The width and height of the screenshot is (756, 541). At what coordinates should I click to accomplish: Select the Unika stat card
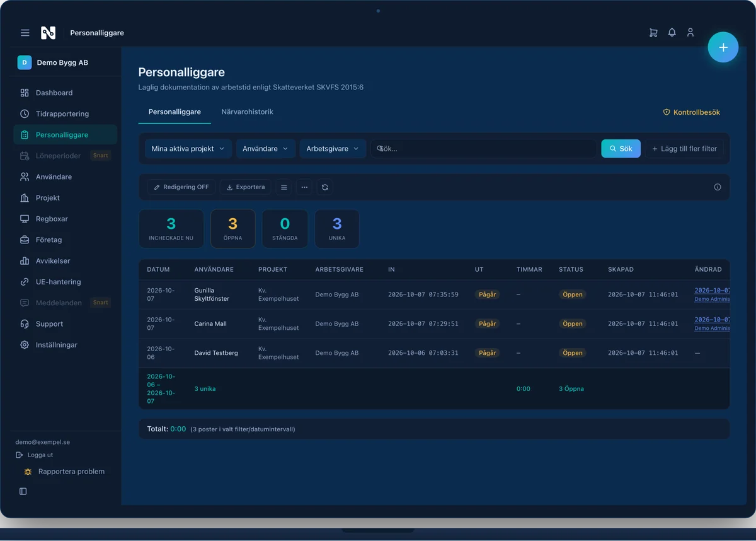[337, 229]
